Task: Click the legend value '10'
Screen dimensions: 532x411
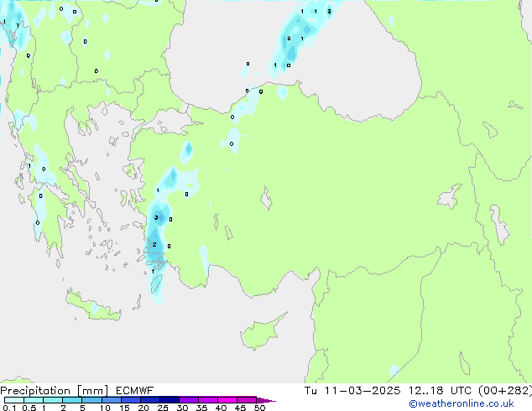Action: point(105,408)
